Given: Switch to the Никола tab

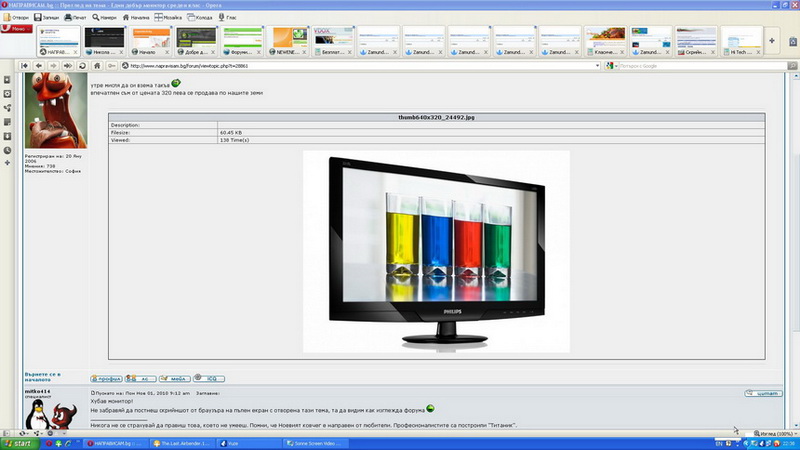Looking at the screenshot, I should click(x=104, y=41).
